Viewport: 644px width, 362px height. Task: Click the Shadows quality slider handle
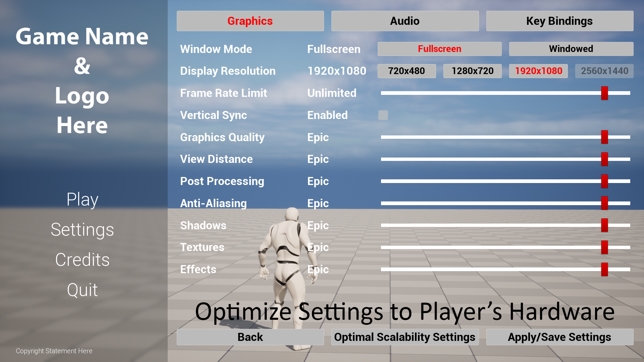(604, 225)
